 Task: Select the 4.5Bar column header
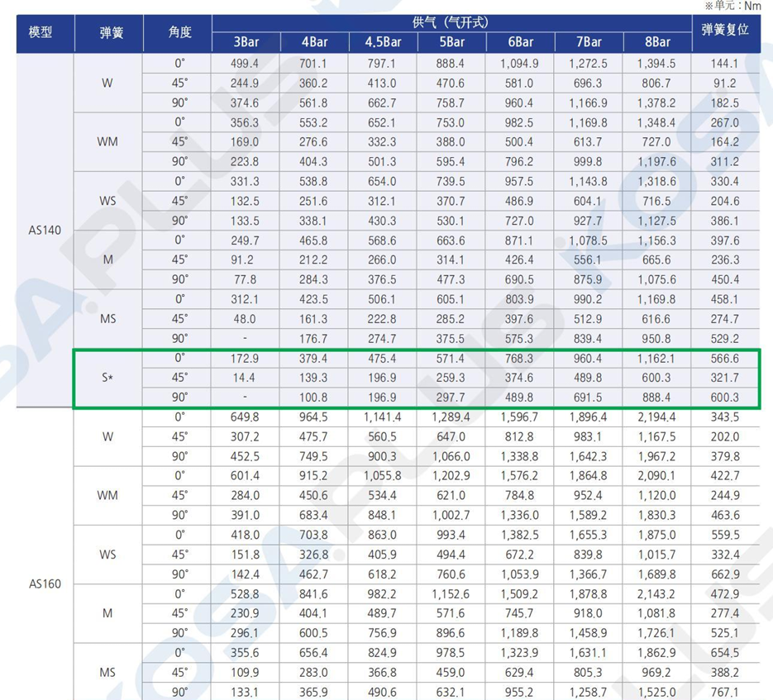[383, 42]
